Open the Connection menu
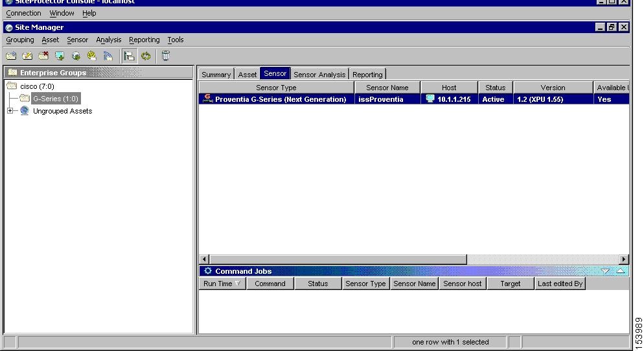 23,13
